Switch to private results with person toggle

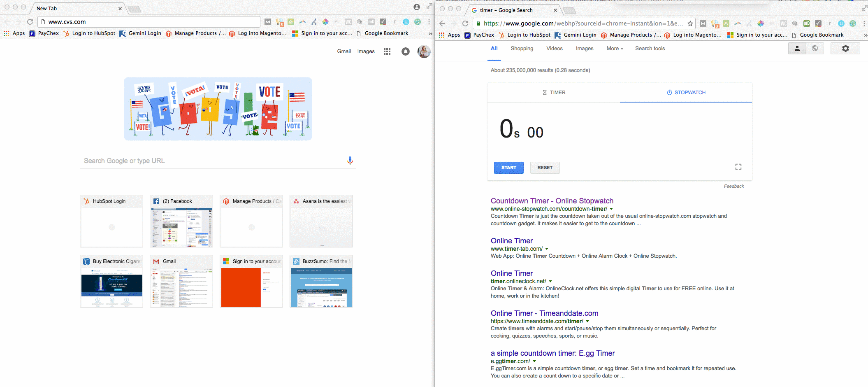[797, 49]
